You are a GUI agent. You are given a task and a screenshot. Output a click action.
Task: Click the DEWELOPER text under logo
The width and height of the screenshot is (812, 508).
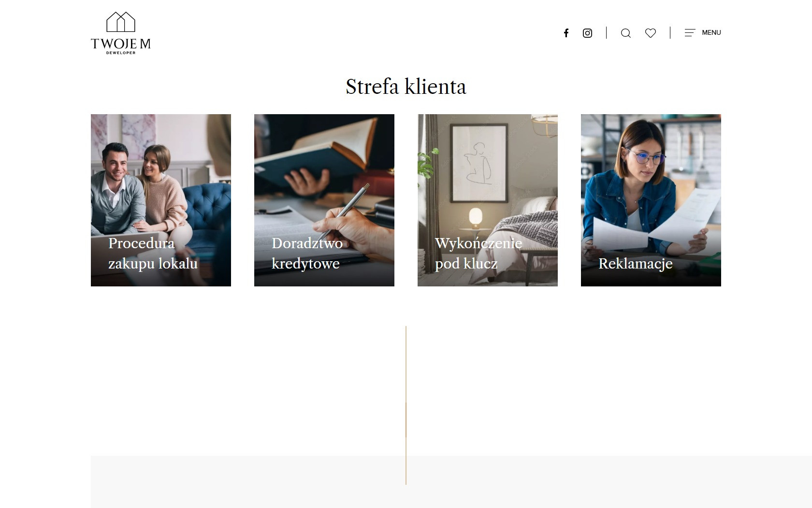coord(121,53)
